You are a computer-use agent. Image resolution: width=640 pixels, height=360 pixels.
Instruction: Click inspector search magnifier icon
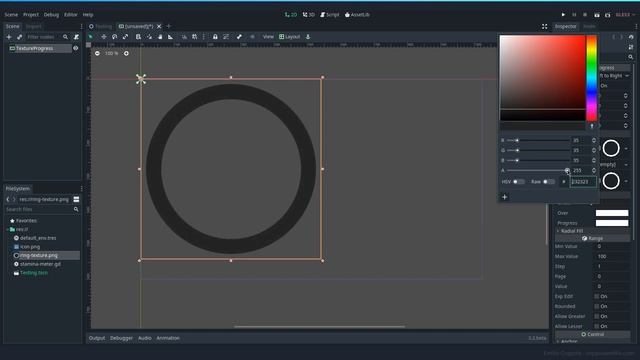click(631, 57)
